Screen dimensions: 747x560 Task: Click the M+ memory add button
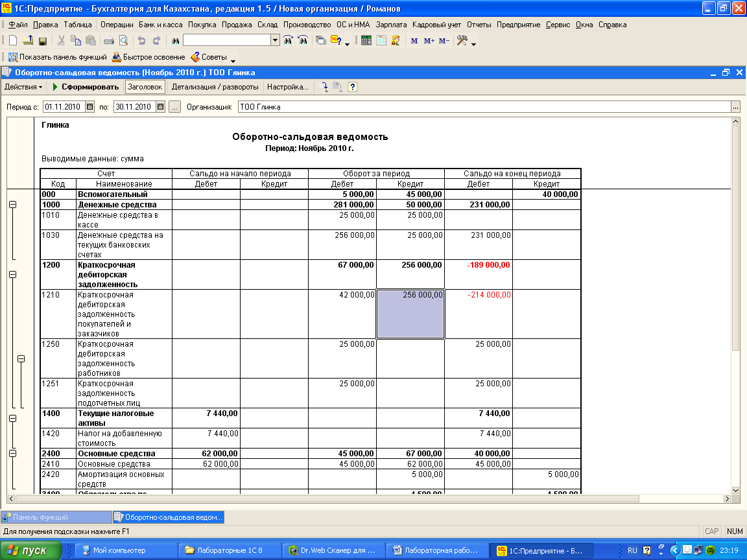point(429,41)
